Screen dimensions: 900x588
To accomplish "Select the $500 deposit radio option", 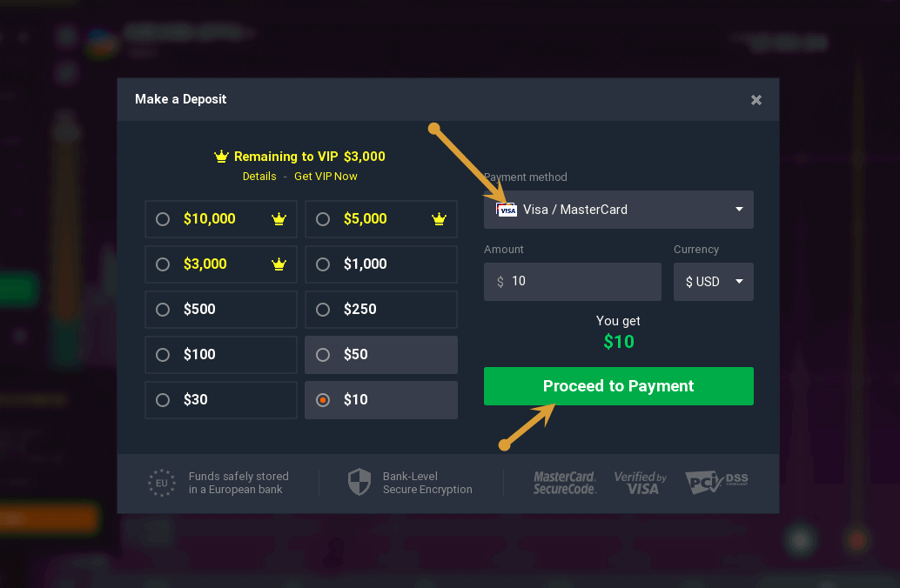I will [x=221, y=309].
